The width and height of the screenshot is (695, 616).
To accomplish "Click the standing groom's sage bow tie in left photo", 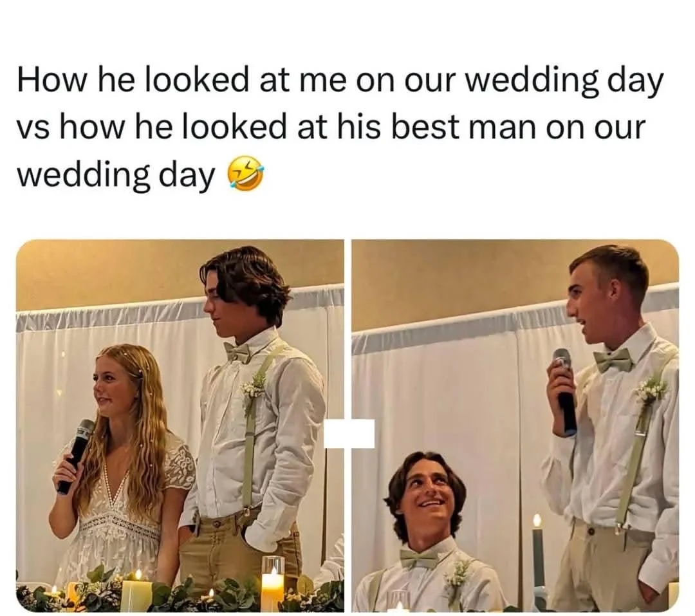I will (x=237, y=352).
